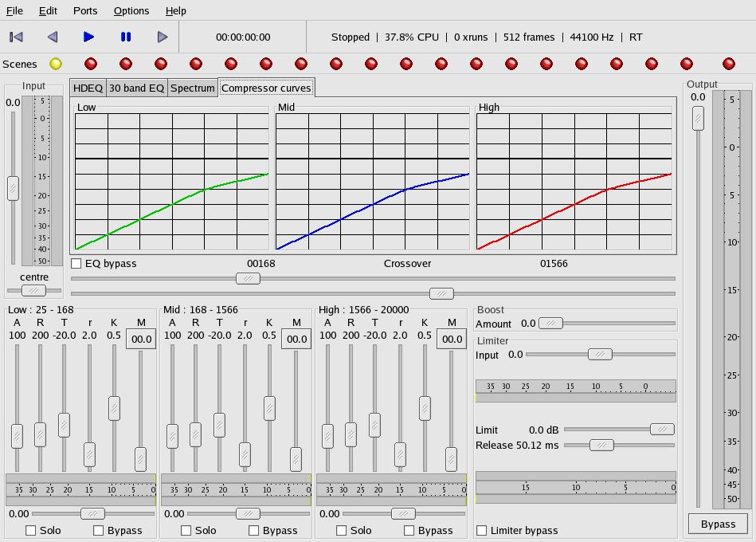Click the Low band makeup gain value box

point(141,339)
